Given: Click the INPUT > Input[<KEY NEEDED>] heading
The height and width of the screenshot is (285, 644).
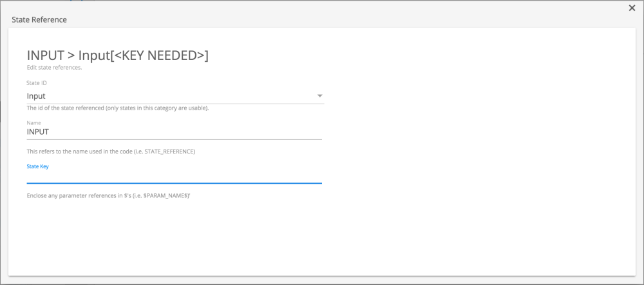Looking at the screenshot, I should (117, 55).
